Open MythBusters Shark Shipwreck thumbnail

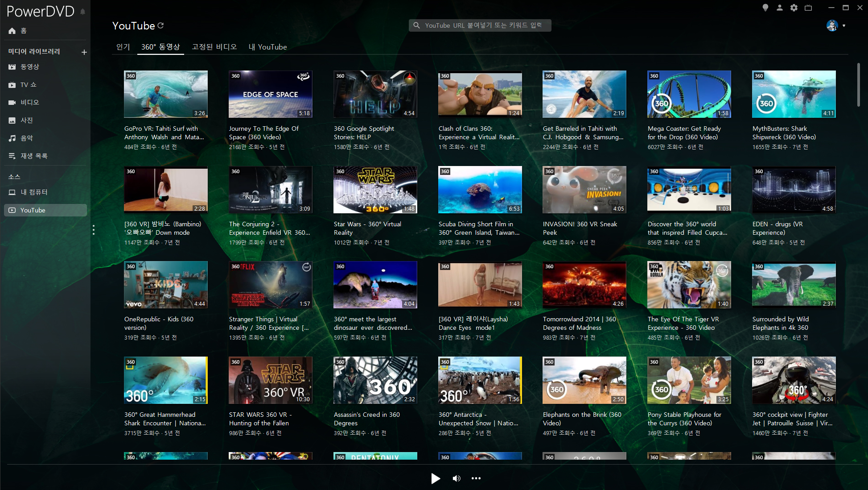[x=794, y=94]
